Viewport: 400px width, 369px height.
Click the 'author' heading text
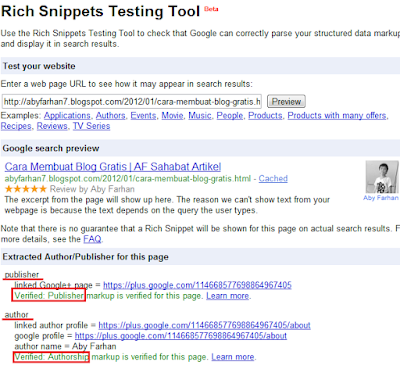click(17, 315)
